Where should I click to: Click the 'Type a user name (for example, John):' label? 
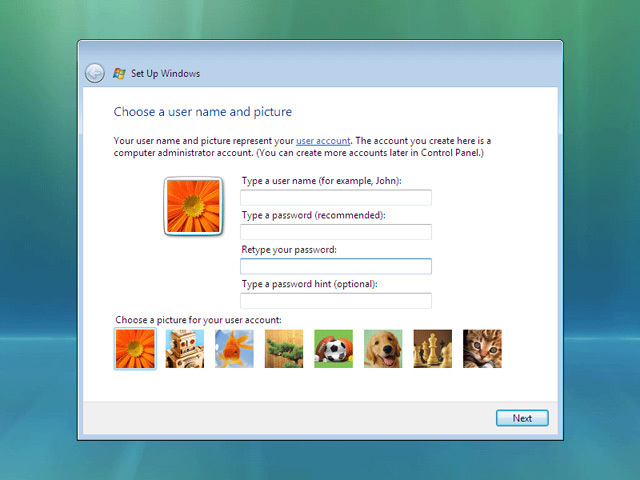[x=321, y=181]
